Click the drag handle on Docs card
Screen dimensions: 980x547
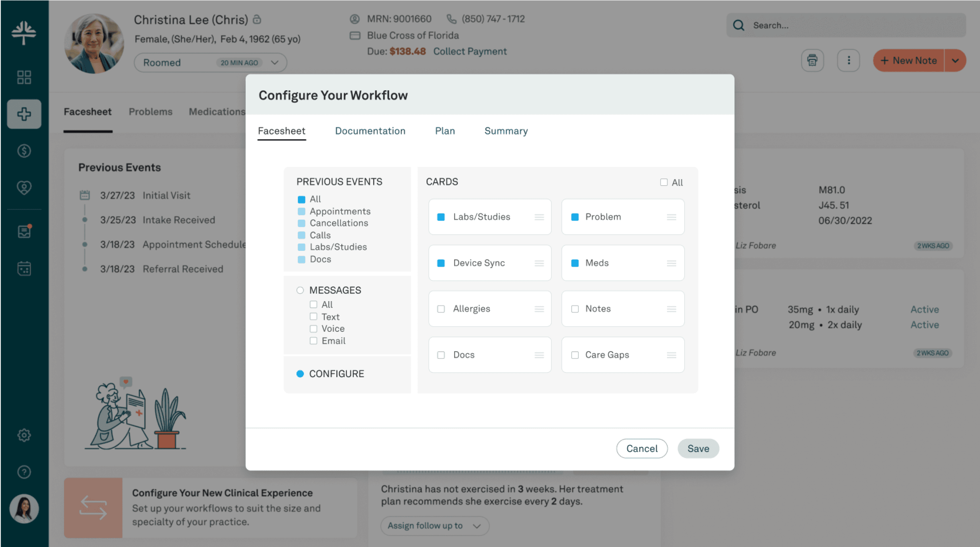pos(539,355)
